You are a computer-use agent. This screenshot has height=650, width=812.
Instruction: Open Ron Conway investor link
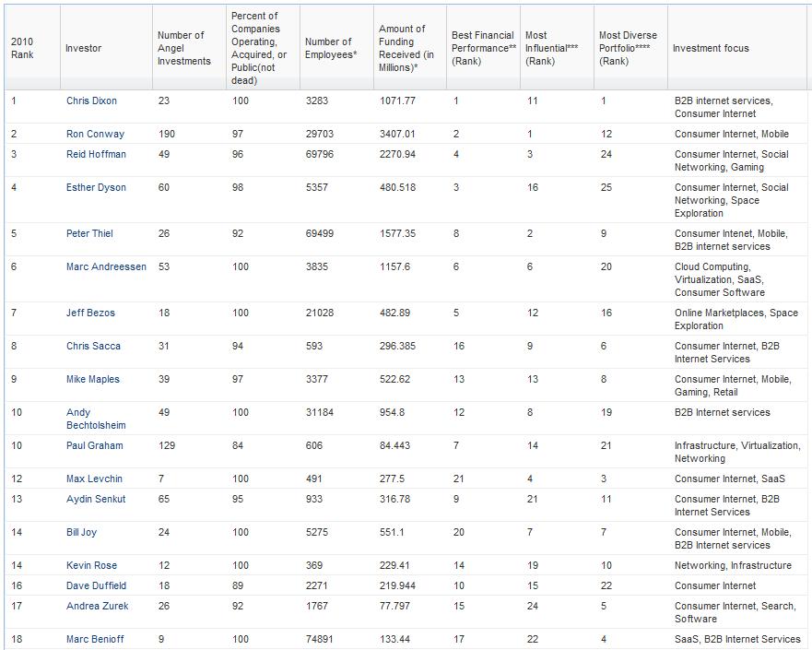[95, 134]
